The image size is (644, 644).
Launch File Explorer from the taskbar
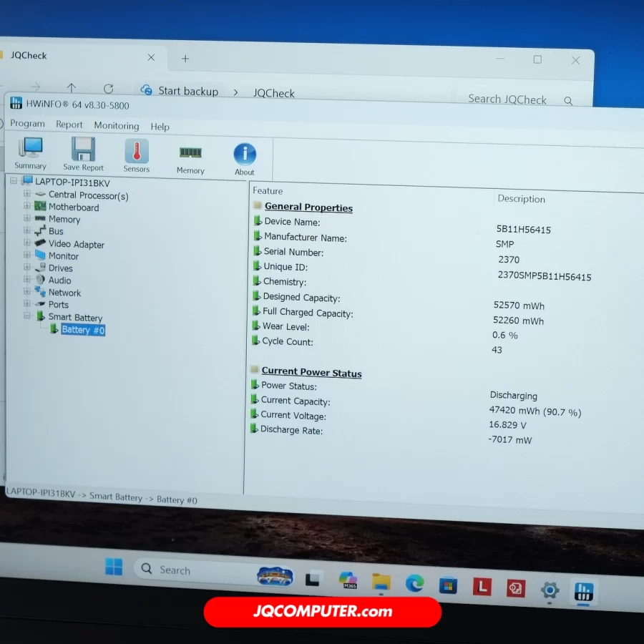tap(381, 582)
